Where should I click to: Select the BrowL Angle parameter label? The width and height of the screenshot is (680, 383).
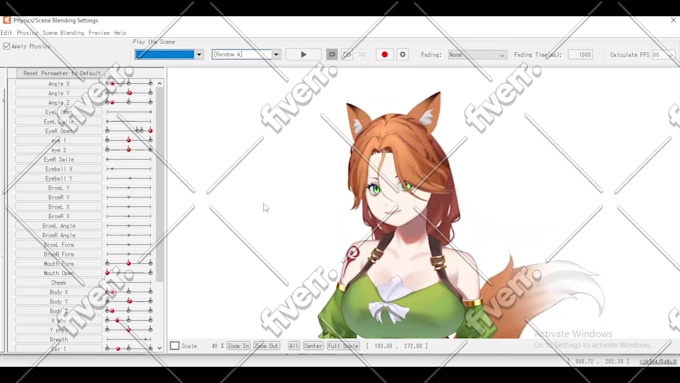[x=59, y=226]
